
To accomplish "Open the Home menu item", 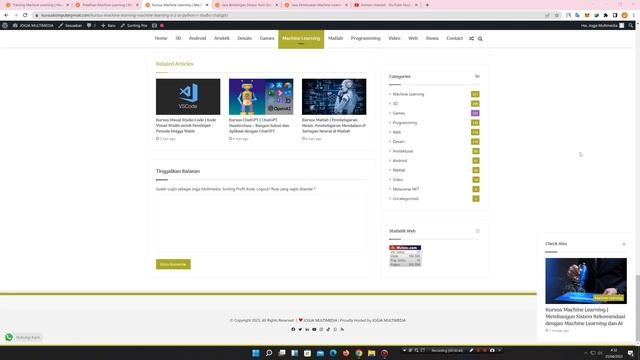I will [x=161, y=38].
